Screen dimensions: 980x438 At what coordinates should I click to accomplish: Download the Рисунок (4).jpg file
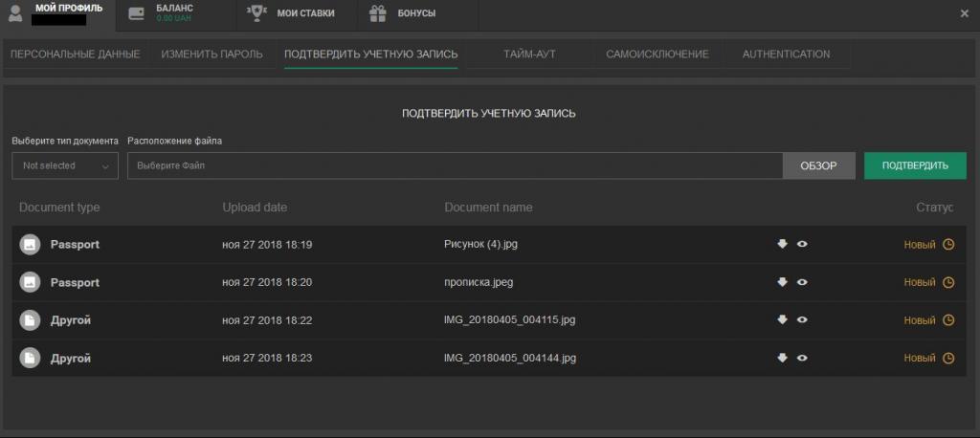(782, 244)
